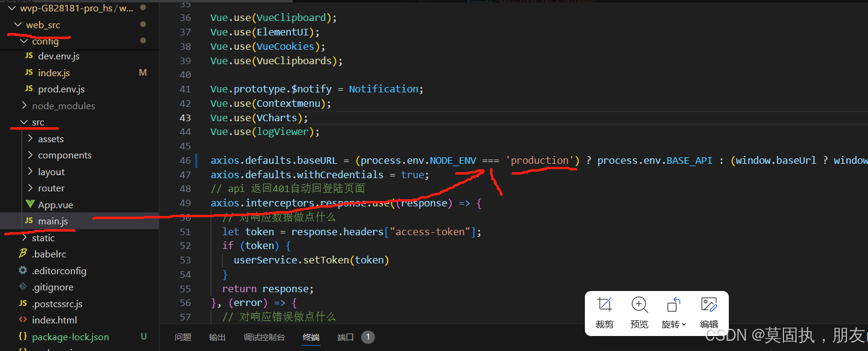Expand the assets folder chevron
The image size is (868, 351).
click(31, 139)
